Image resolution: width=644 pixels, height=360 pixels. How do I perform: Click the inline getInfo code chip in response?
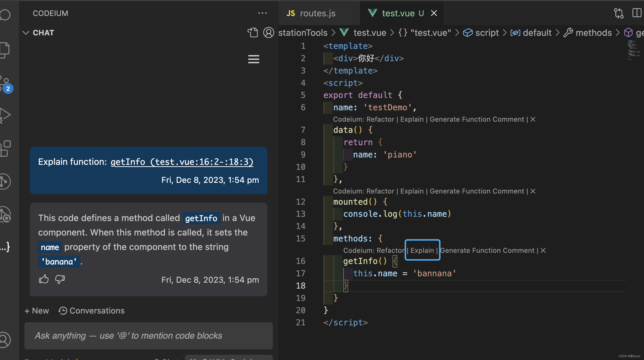pyautogui.click(x=201, y=218)
